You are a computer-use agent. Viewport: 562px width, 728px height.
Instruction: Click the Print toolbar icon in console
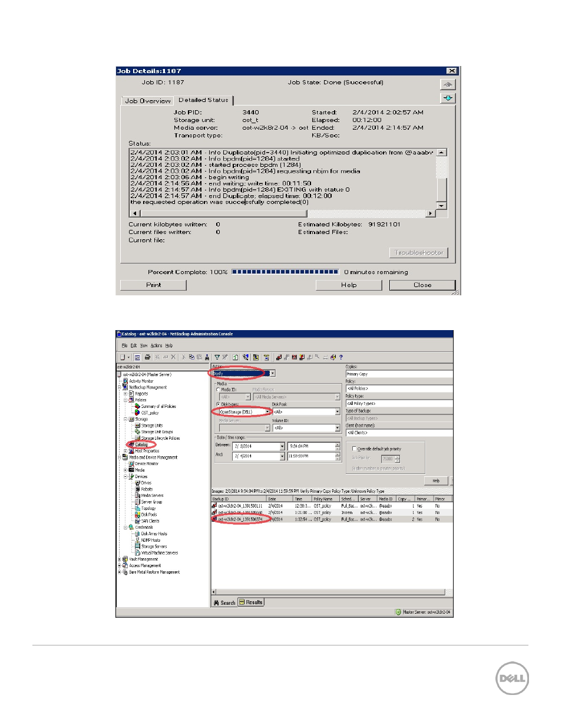pyautogui.click(x=147, y=357)
